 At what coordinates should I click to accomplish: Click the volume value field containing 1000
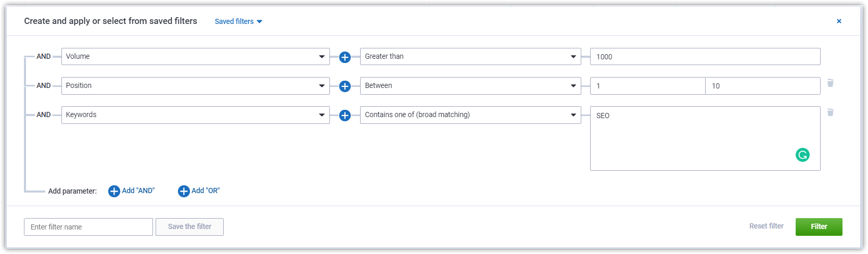(705, 57)
